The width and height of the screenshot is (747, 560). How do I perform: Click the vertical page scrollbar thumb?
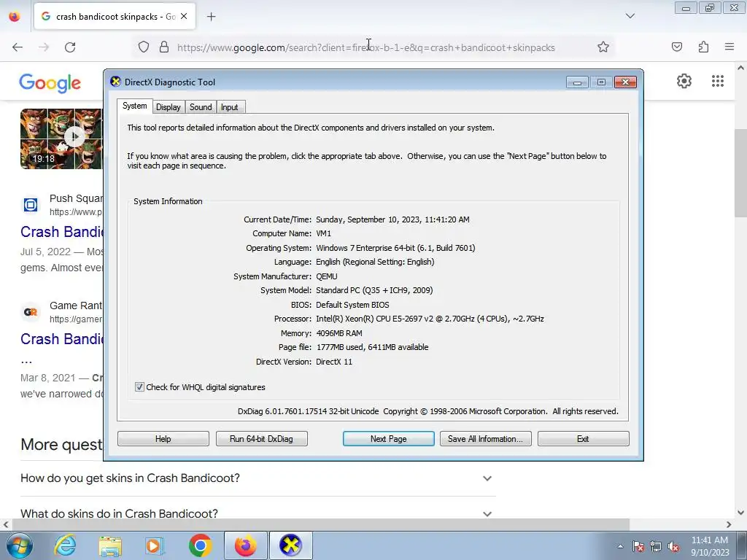740,172
